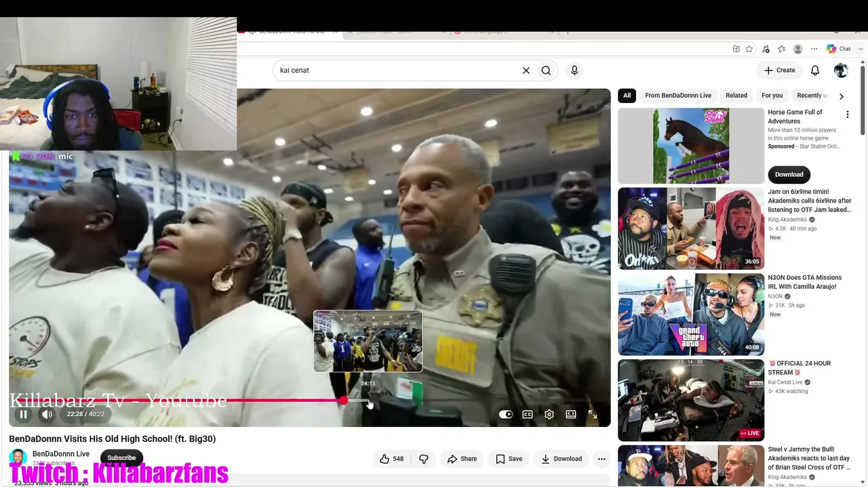Click the search magnifier button
The width and height of the screenshot is (868, 488).
546,70
